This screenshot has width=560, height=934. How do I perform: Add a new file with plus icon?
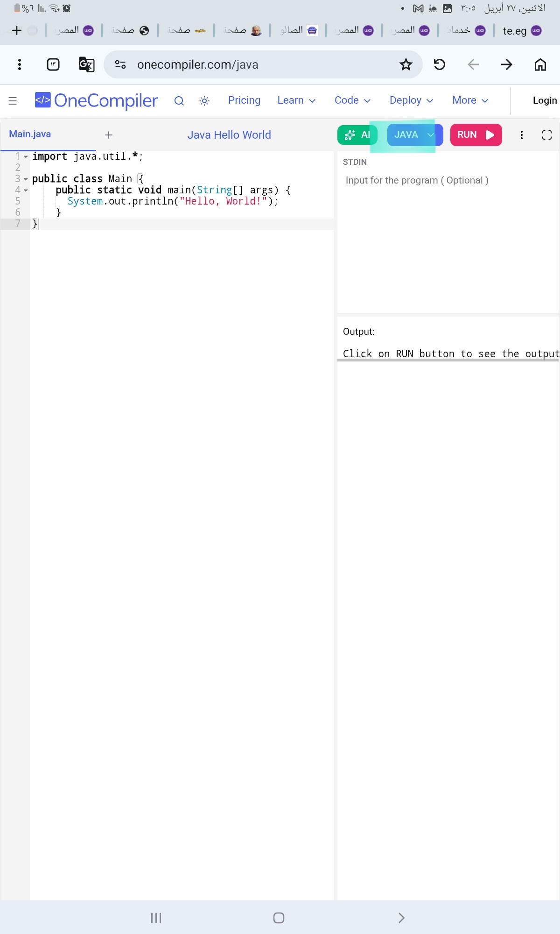109,135
